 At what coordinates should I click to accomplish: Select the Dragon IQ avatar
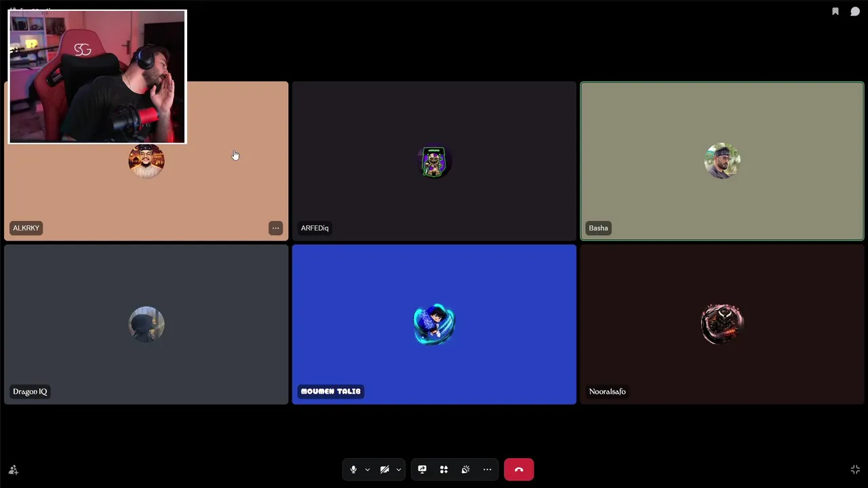point(146,324)
